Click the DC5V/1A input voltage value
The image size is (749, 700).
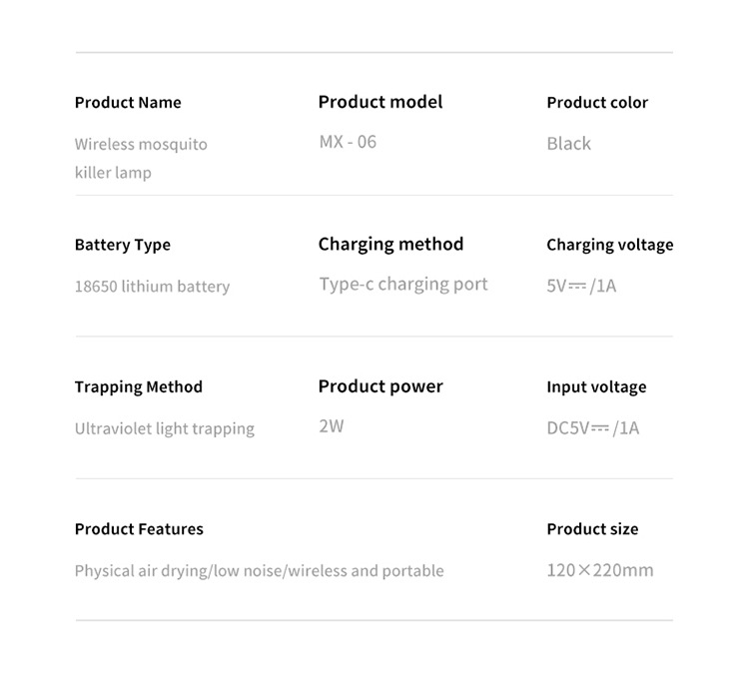(x=592, y=429)
